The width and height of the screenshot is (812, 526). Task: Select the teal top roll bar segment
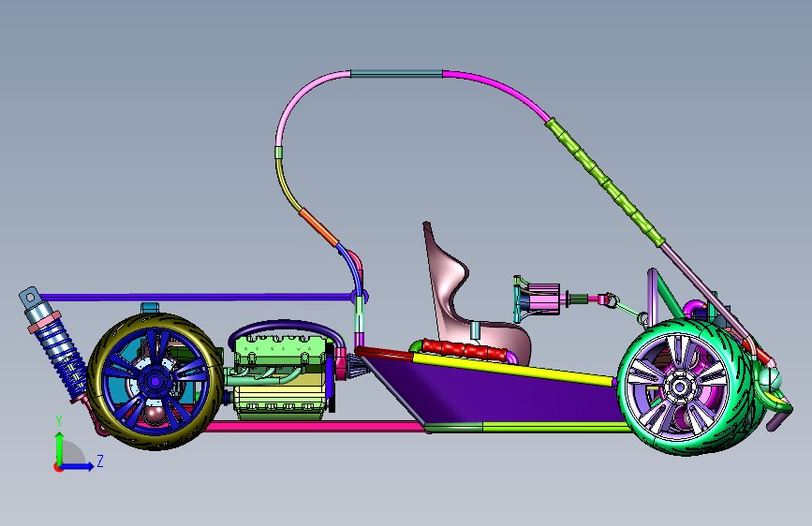(397, 74)
